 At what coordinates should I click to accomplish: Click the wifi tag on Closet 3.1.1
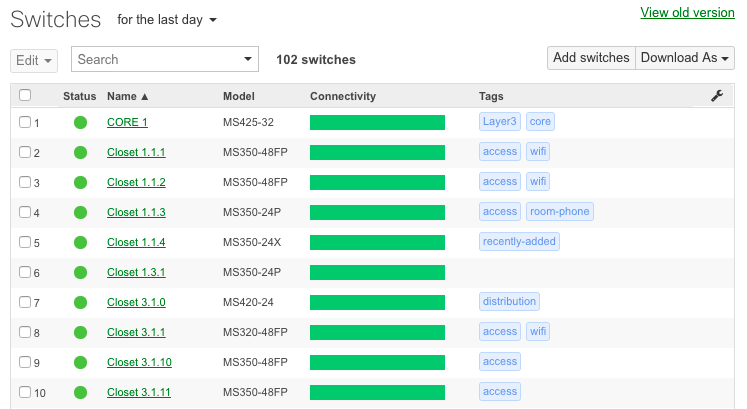pyautogui.click(x=538, y=331)
